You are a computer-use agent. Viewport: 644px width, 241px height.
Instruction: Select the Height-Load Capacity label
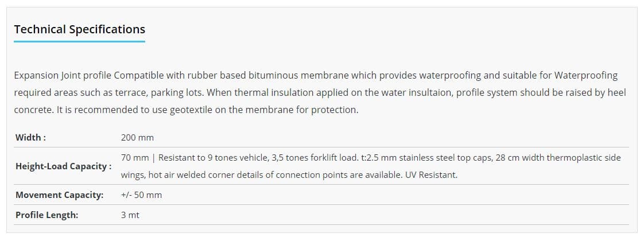pyautogui.click(x=63, y=166)
